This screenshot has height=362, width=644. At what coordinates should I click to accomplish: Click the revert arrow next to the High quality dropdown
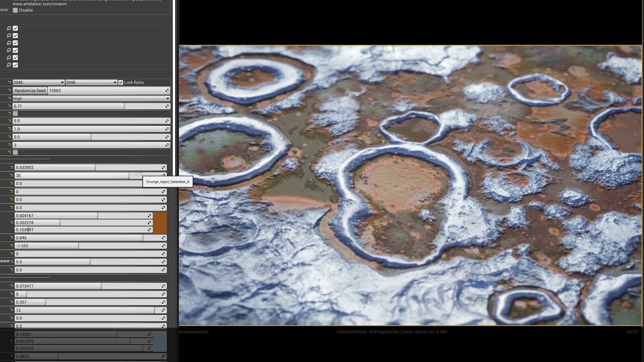coord(10,99)
